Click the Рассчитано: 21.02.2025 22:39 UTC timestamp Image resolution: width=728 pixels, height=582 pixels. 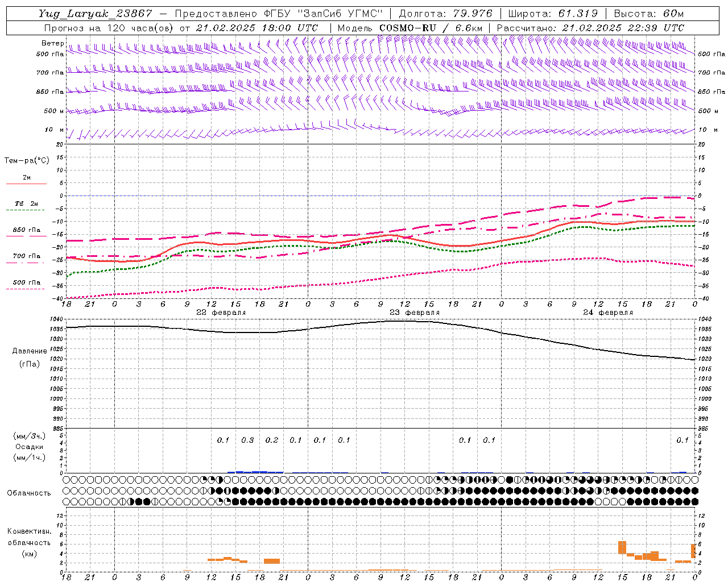(590, 28)
